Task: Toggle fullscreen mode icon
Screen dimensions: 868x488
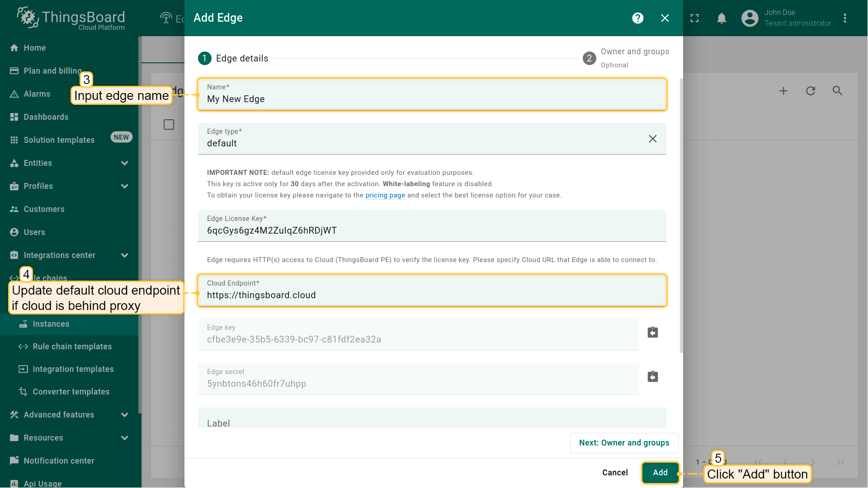Action: tap(695, 18)
